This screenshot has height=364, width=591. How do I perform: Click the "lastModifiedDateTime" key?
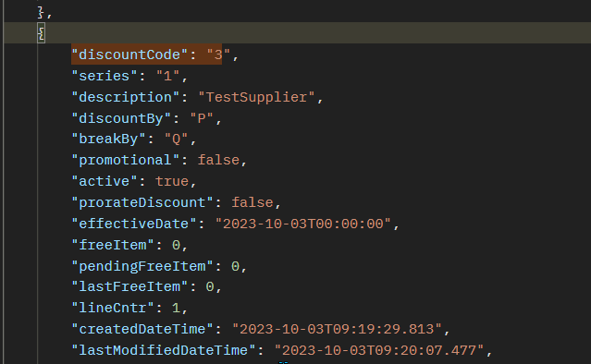163,350
